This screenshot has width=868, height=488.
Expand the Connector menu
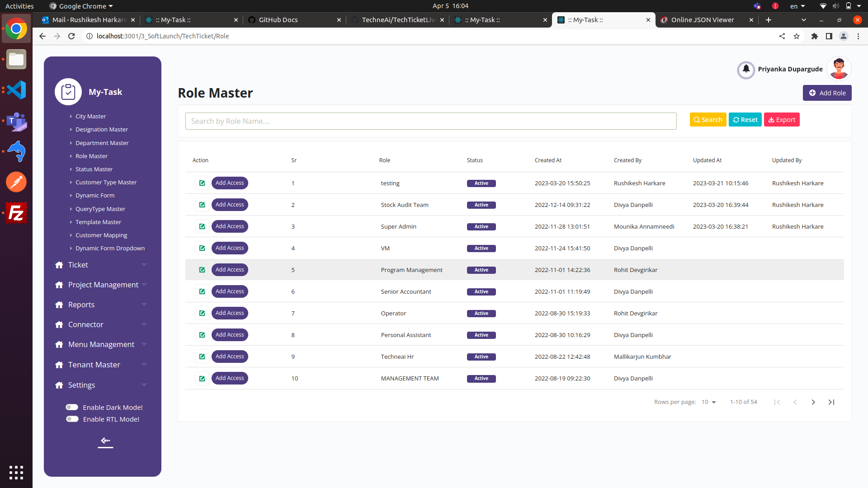tap(101, 324)
